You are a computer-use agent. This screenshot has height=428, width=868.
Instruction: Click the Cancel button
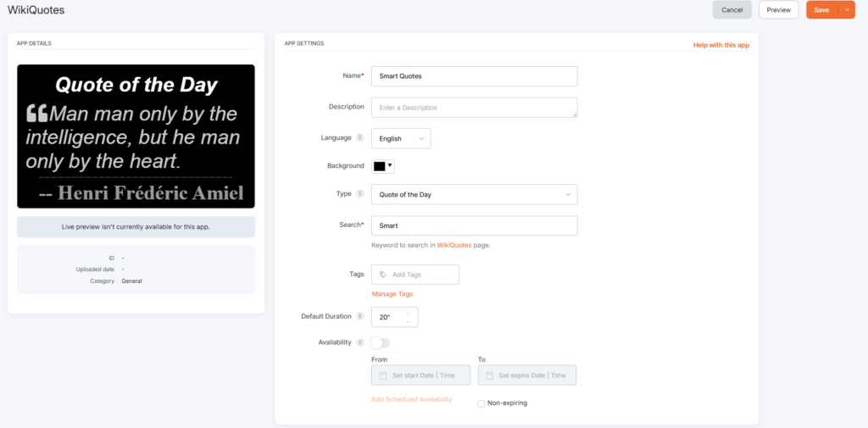point(732,10)
